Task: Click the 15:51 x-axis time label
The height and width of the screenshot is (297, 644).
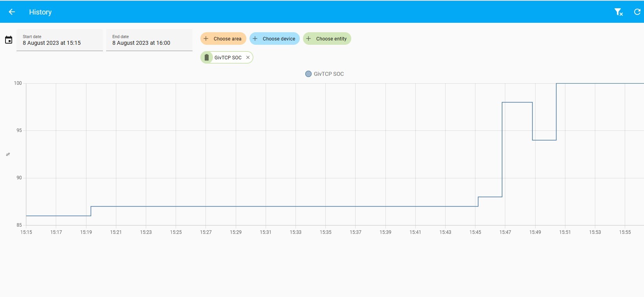Action: 565,232
